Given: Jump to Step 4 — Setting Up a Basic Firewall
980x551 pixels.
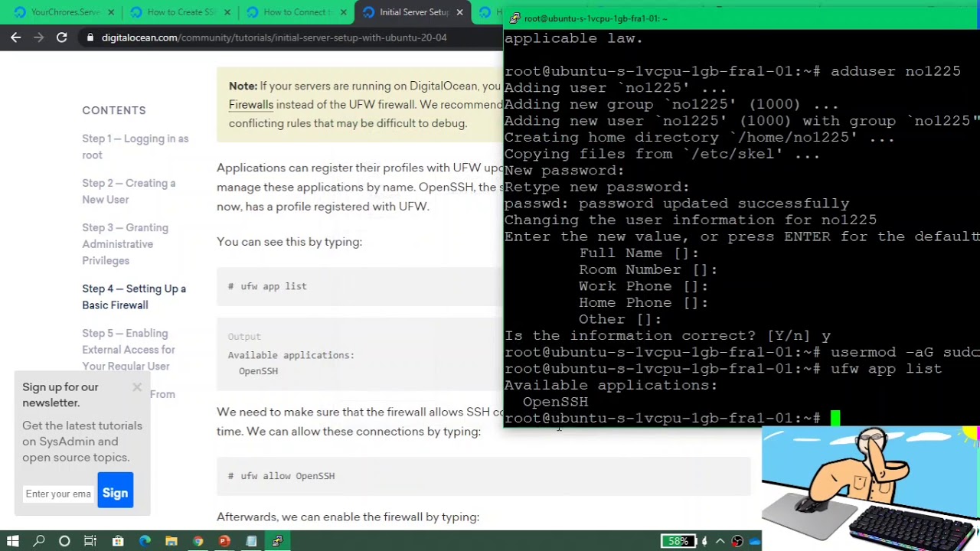Looking at the screenshot, I should click(x=134, y=297).
